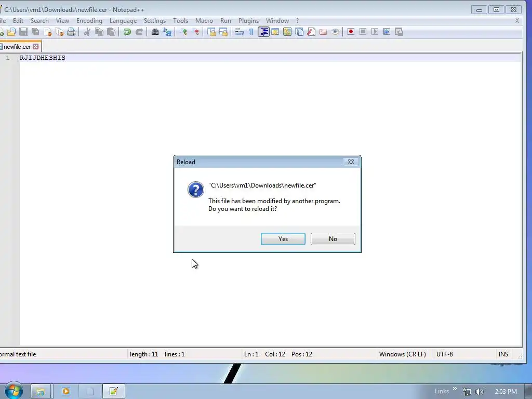Open the Edit menu

(x=18, y=21)
